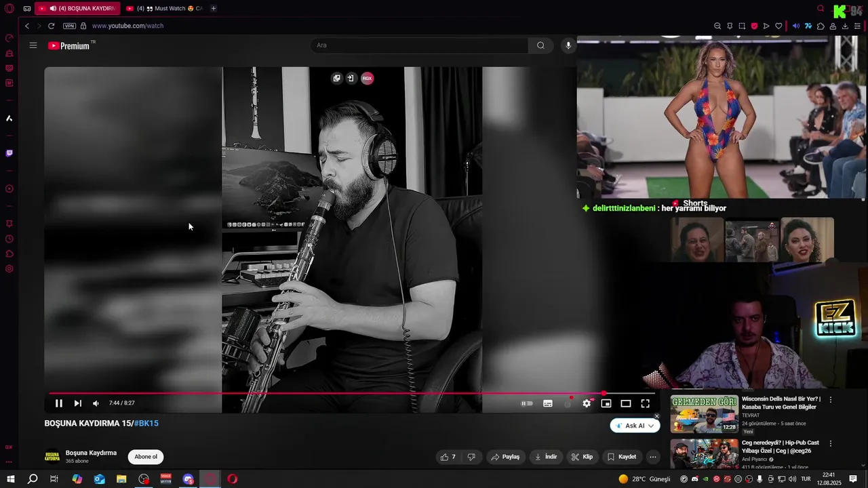Open the tab sound speaker icon

(x=796, y=26)
